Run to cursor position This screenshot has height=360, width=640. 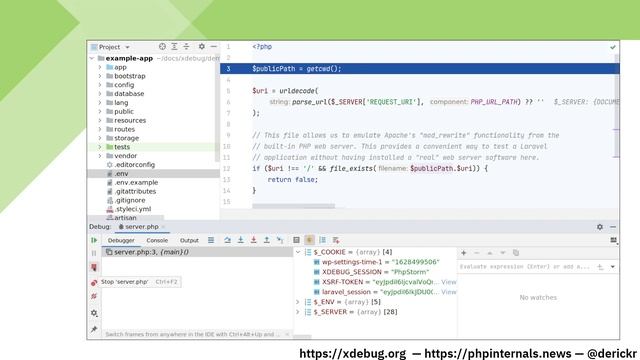click(280, 240)
